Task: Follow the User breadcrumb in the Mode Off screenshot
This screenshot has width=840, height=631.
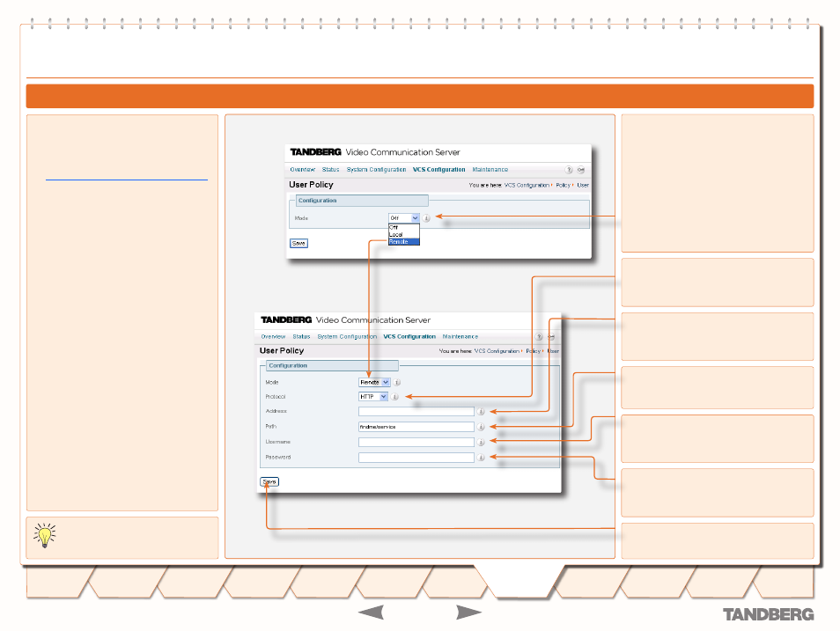Action: 583,186
